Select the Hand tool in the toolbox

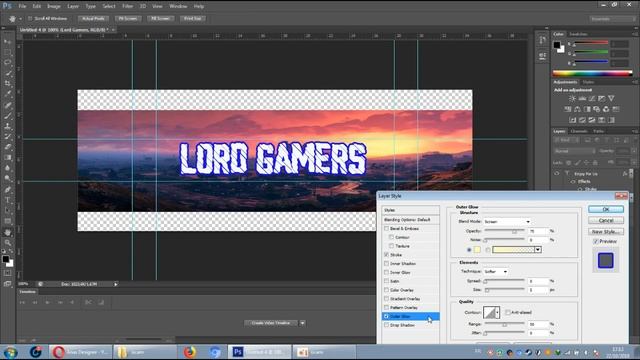click(x=7, y=232)
